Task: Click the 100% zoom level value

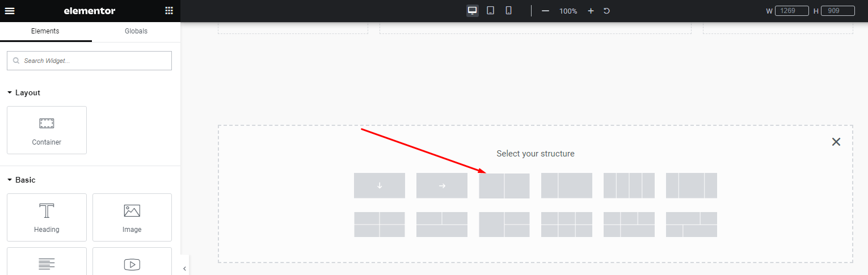Action: click(x=568, y=11)
